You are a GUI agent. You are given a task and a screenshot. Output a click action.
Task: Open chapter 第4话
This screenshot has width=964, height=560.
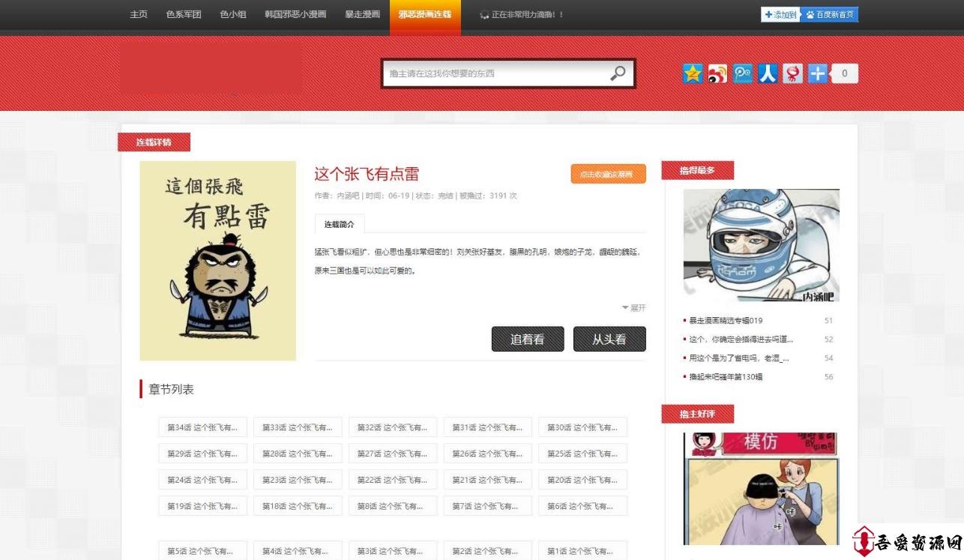click(298, 551)
